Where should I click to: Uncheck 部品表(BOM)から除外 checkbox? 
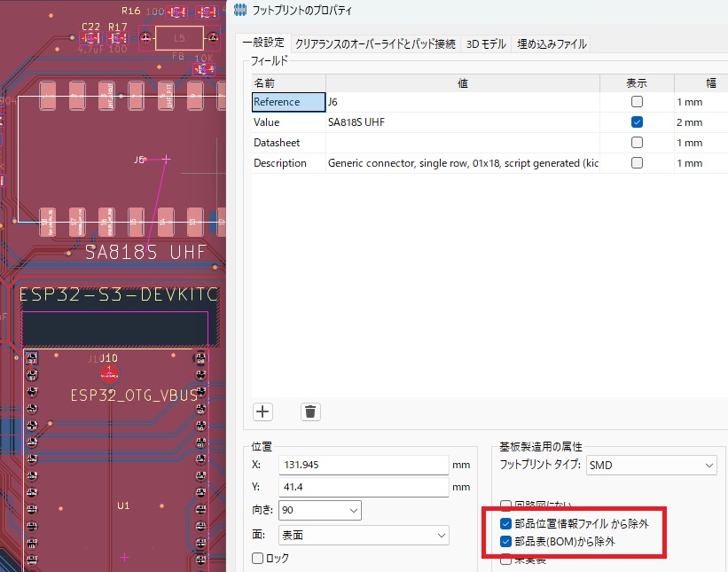pos(505,541)
